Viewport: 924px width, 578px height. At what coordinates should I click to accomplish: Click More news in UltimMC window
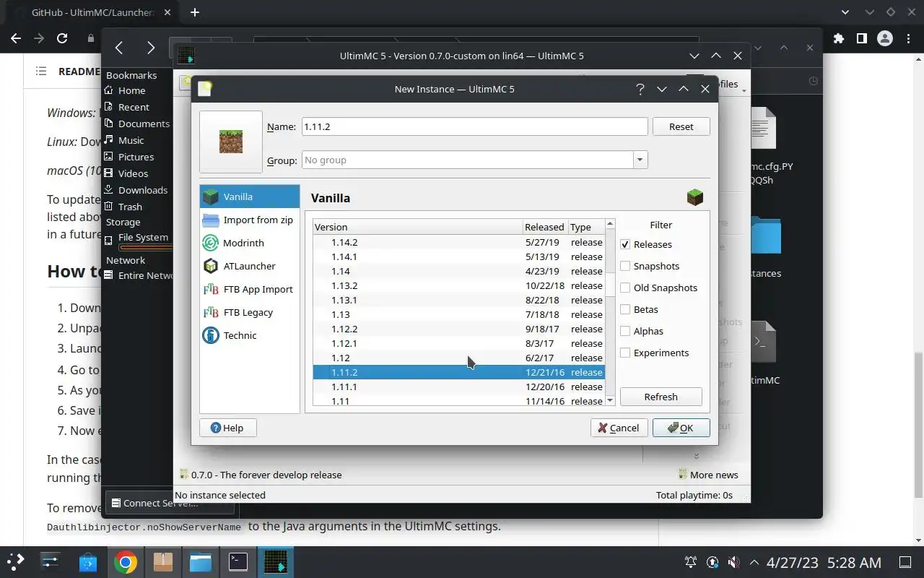pyautogui.click(x=708, y=475)
